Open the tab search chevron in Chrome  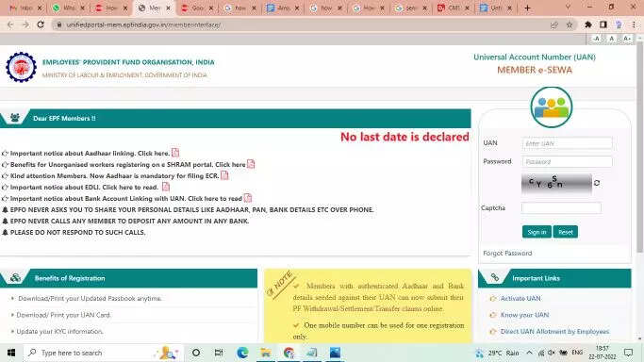568,8
